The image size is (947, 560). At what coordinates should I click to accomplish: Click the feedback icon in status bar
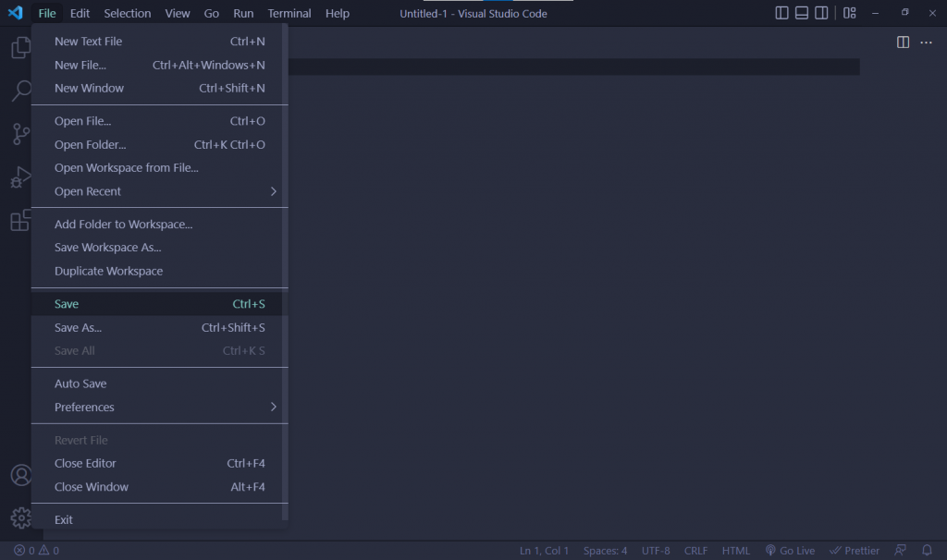[x=901, y=551]
